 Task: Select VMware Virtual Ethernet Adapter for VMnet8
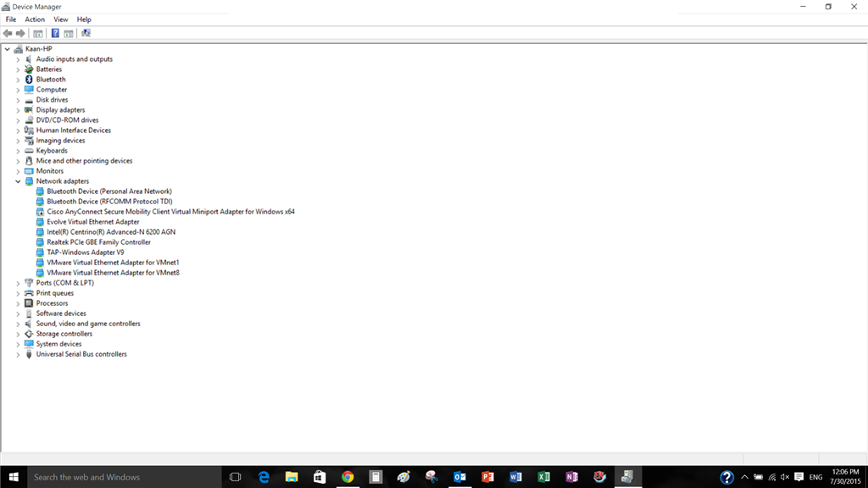point(113,273)
